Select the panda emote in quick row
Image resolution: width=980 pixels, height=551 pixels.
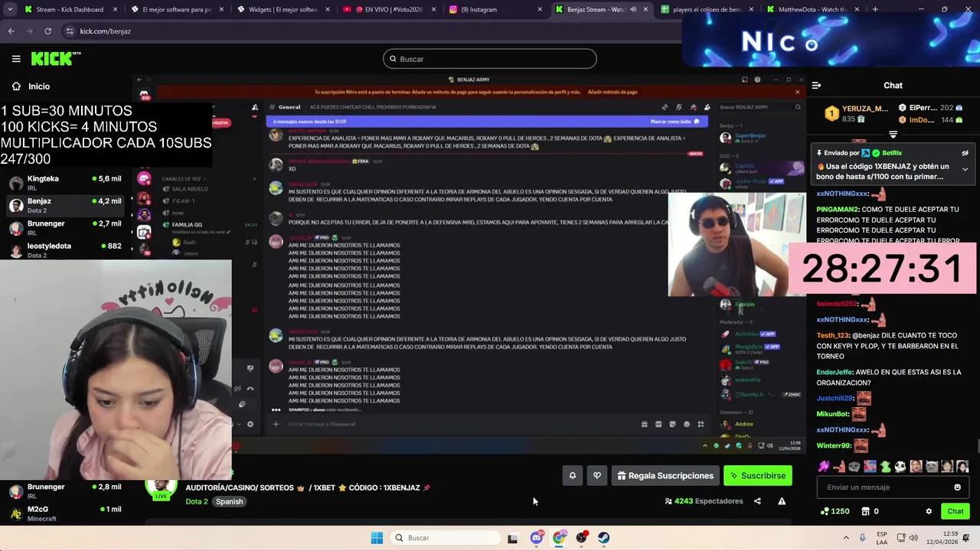900,466
